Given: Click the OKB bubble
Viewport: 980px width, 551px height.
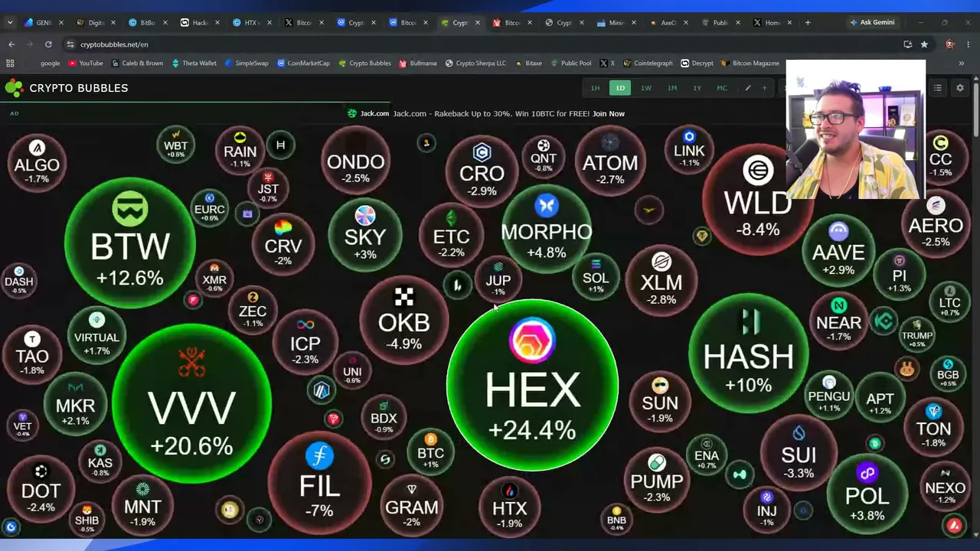Looking at the screenshot, I should [403, 320].
